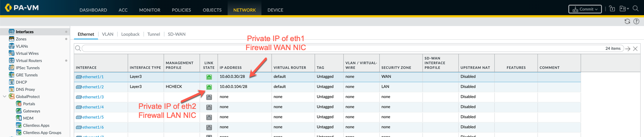The height and width of the screenshot is (137, 644).
Task: Click the LAN security zone cell
Action: (x=385, y=87)
